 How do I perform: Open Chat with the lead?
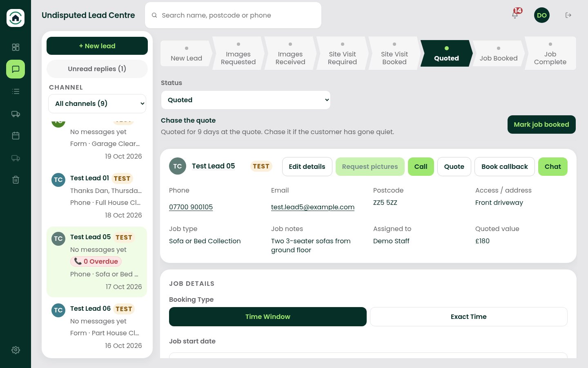[x=553, y=166]
